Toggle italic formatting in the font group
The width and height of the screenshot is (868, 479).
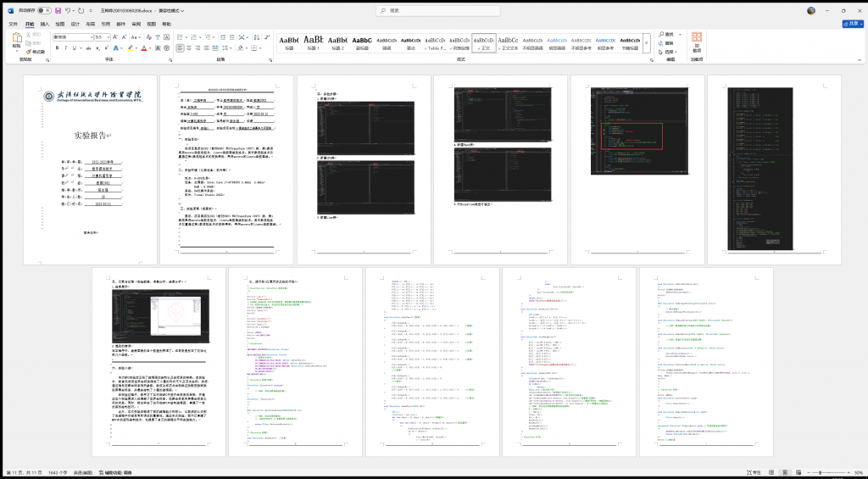tap(65, 48)
